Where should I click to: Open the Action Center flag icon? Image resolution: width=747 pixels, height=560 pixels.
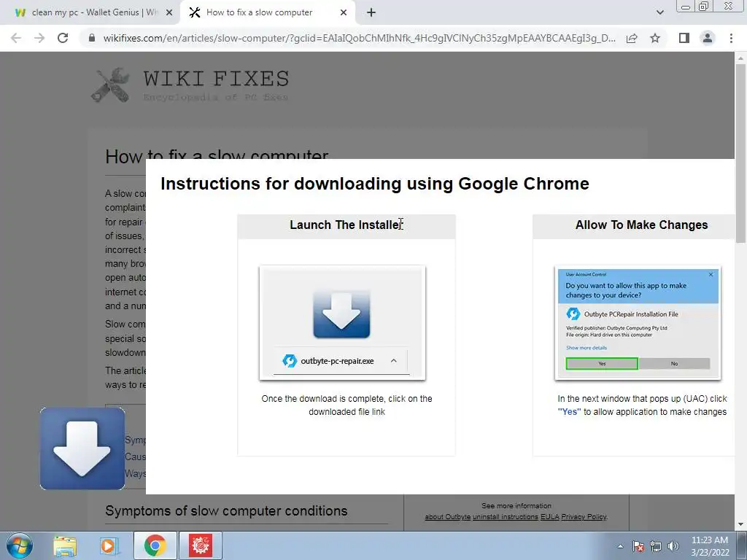point(638,546)
